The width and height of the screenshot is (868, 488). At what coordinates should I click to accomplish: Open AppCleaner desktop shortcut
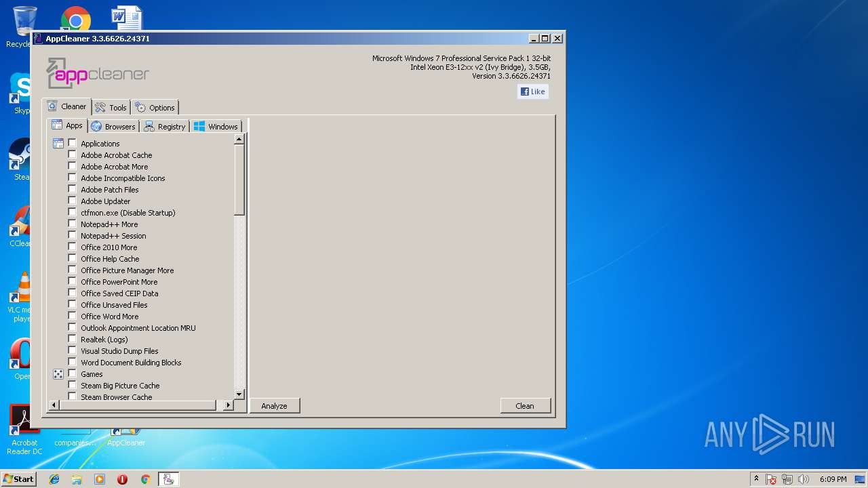click(x=126, y=438)
